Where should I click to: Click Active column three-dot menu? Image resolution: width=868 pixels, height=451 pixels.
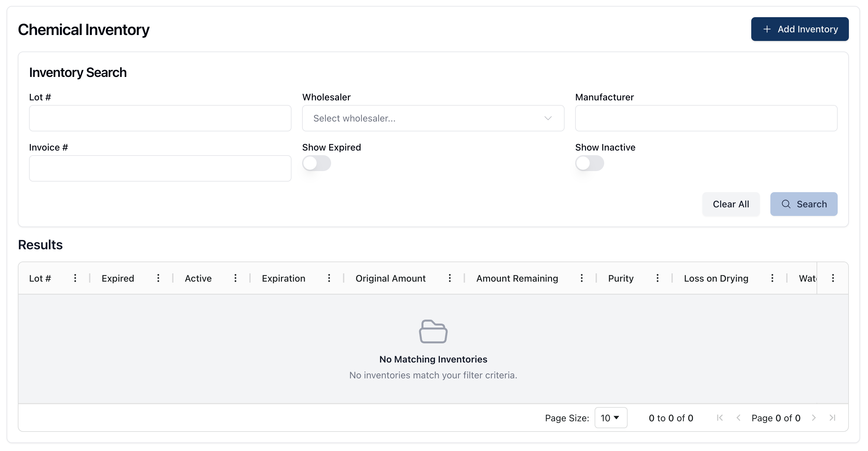(235, 278)
